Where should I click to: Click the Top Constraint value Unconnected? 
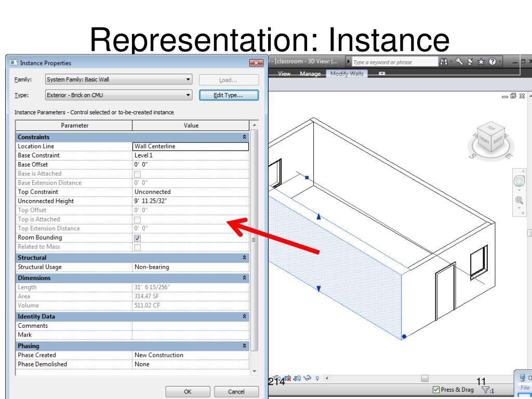pyautogui.click(x=191, y=192)
